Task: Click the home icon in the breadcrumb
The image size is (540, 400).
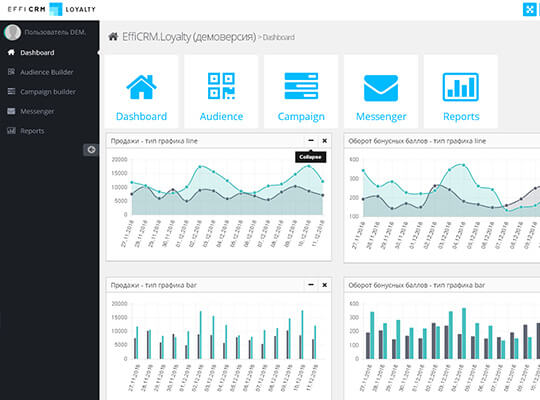Action: [113, 37]
